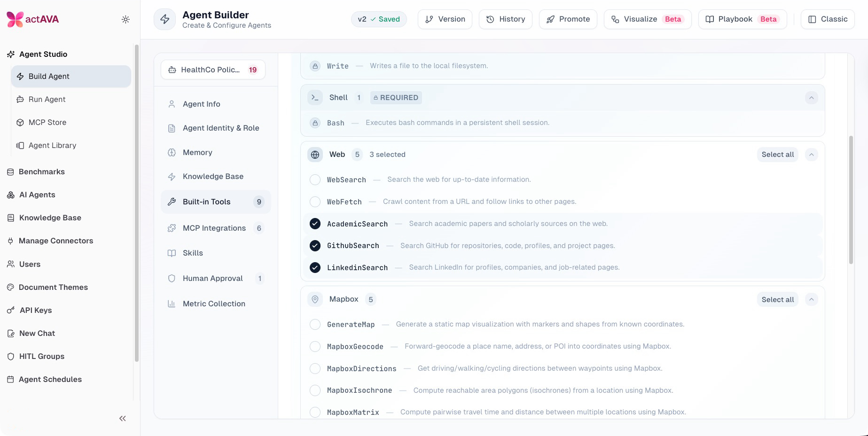Uncheck the GithubSearch tool

315,245
